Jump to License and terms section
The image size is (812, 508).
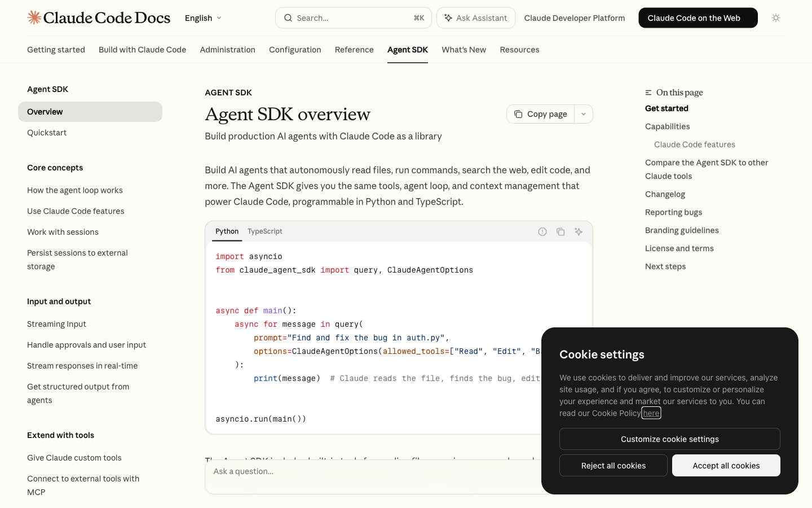point(679,248)
